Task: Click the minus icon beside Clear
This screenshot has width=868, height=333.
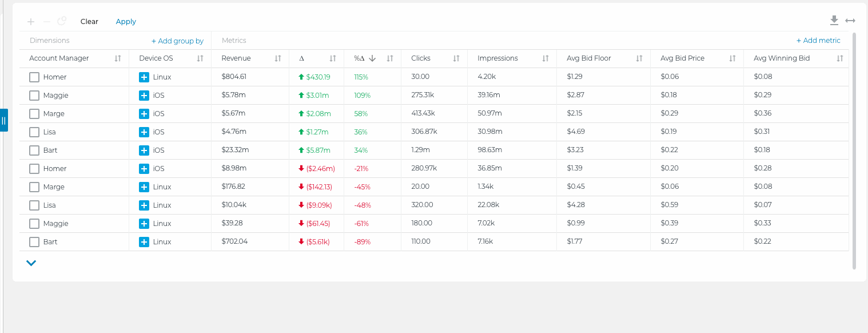Action: 47,22
